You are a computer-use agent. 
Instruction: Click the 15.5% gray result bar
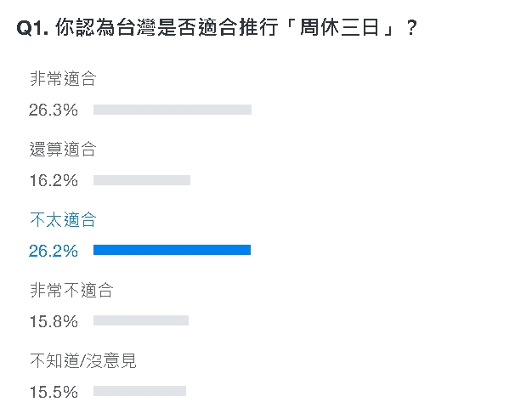(139, 391)
